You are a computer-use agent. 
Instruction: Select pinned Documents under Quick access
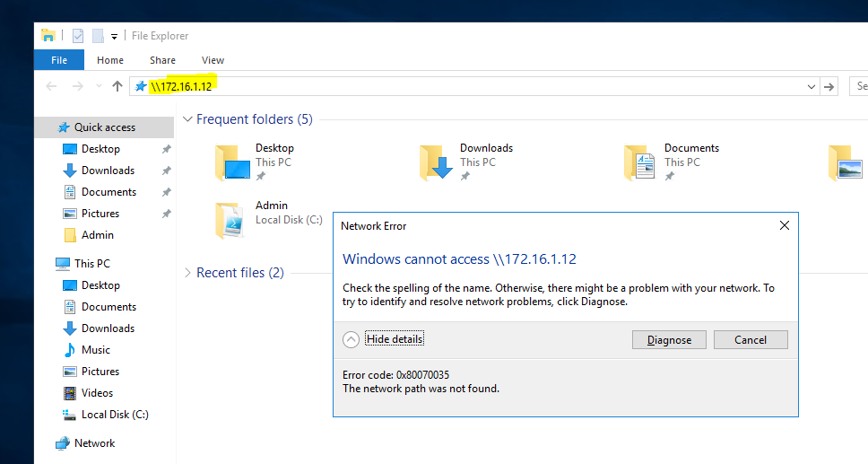108,192
